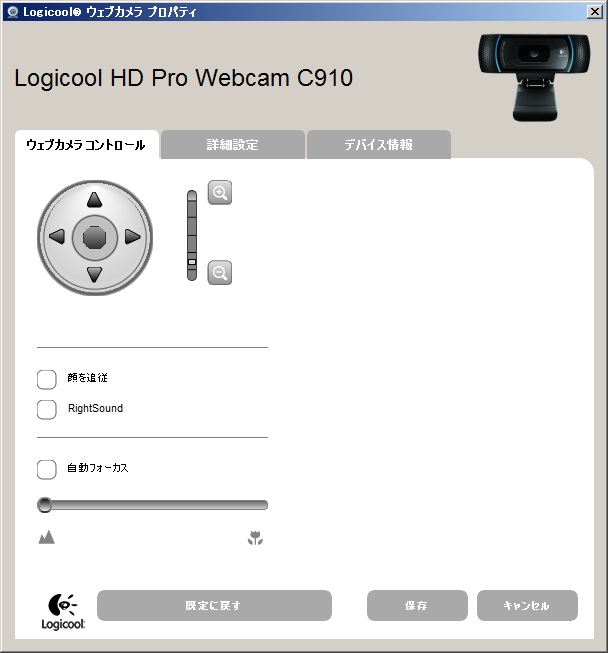608x653 pixels.
Task: Enable the 顔を追従 face tracking checkbox
Action: click(47, 379)
